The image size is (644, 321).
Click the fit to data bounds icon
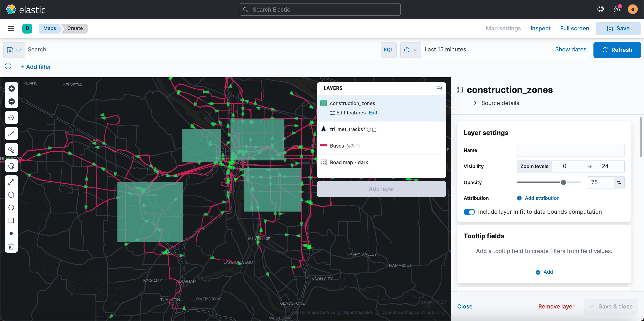11,117
